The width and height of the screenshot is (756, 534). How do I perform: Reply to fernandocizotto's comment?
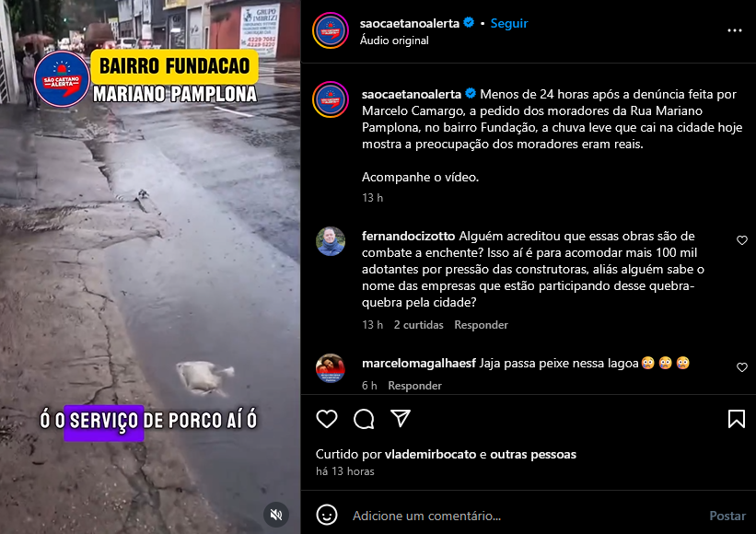pyautogui.click(x=481, y=325)
